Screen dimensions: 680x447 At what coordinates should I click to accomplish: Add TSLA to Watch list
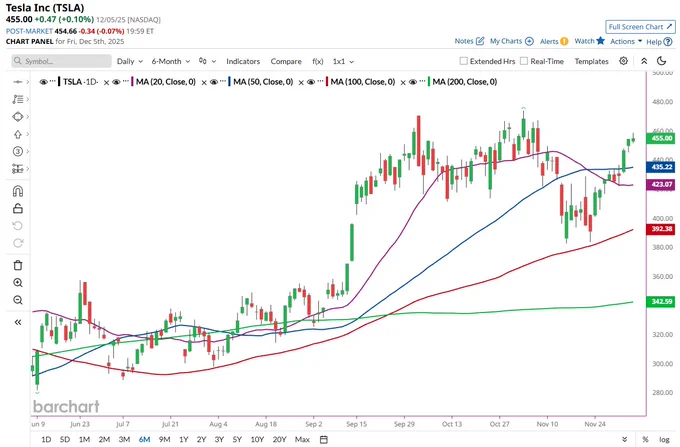(x=589, y=41)
